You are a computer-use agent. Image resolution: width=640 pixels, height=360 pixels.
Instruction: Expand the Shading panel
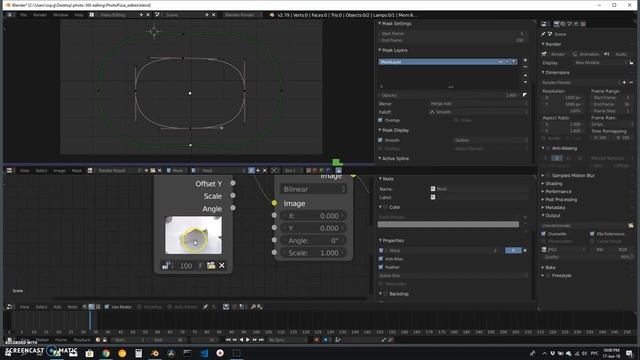[543, 184]
